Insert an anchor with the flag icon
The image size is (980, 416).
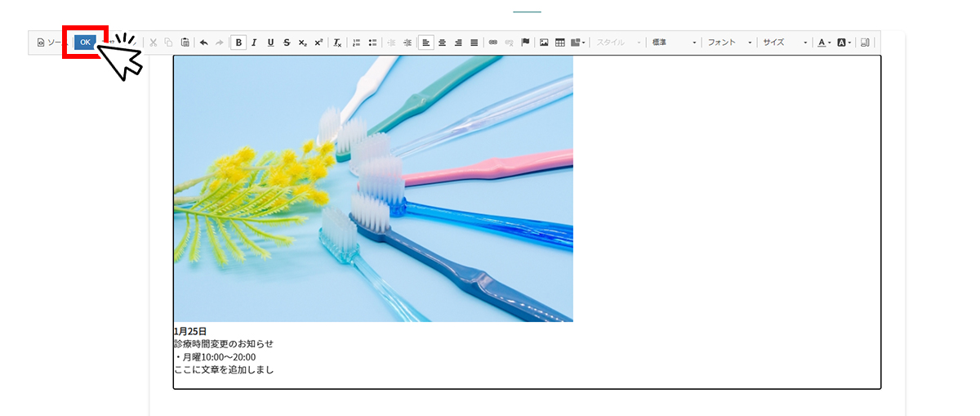(525, 42)
